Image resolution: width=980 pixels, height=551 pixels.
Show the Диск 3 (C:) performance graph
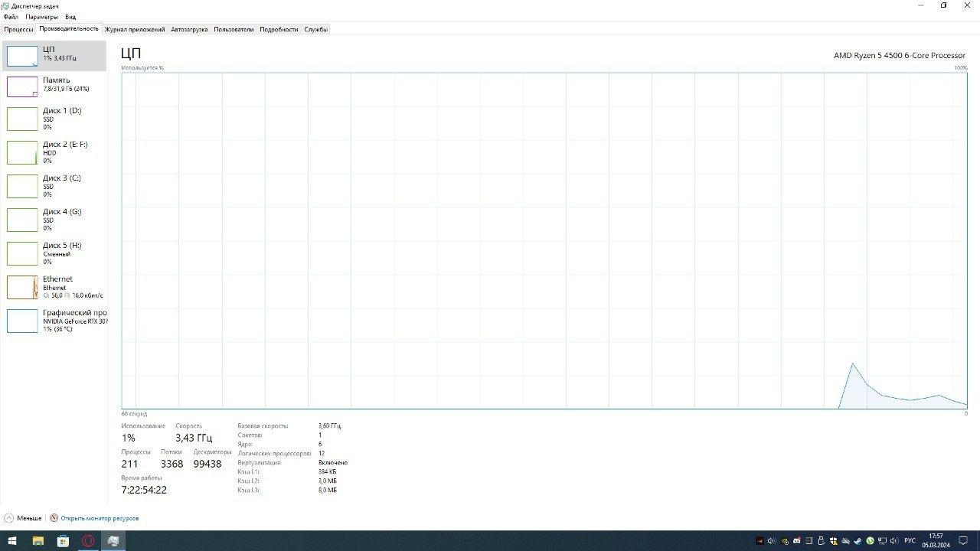(54, 186)
